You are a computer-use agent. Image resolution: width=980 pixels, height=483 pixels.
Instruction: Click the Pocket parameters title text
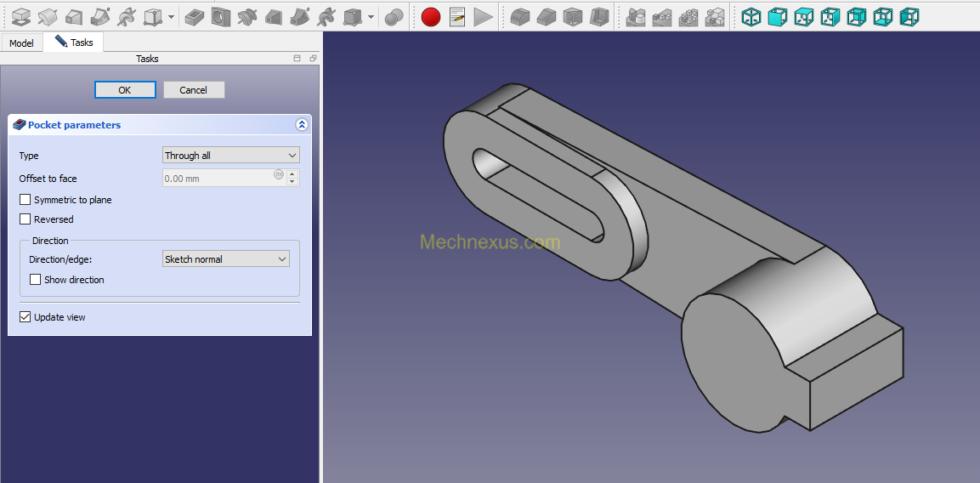[x=75, y=124]
